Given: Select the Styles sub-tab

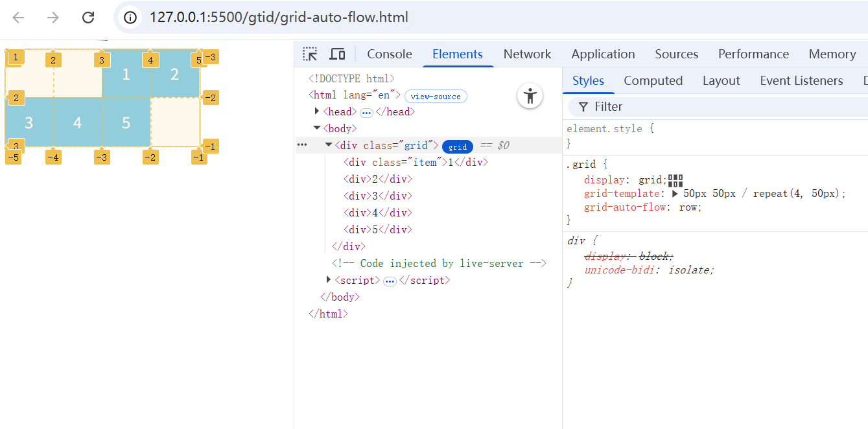Looking at the screenshot, I should [x=589, y=80].
